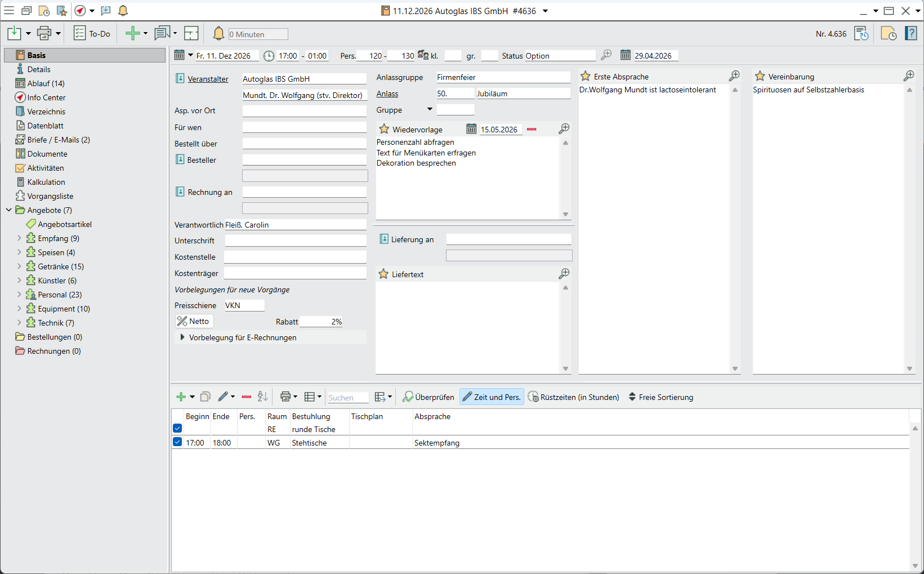Image resolution: width=924 pixels, height=574 pixels.
Task: Toggle the checkbox in the RE row
Action: point(177,429)
